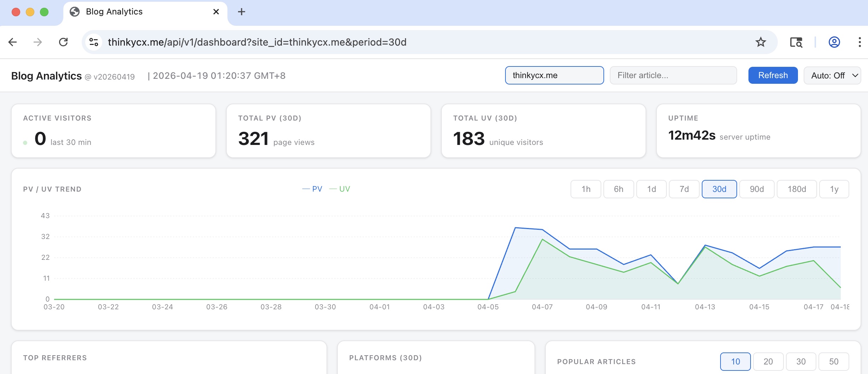Bookmark this page with the star icon
This screenshot has width=868, height=374.
760,42
